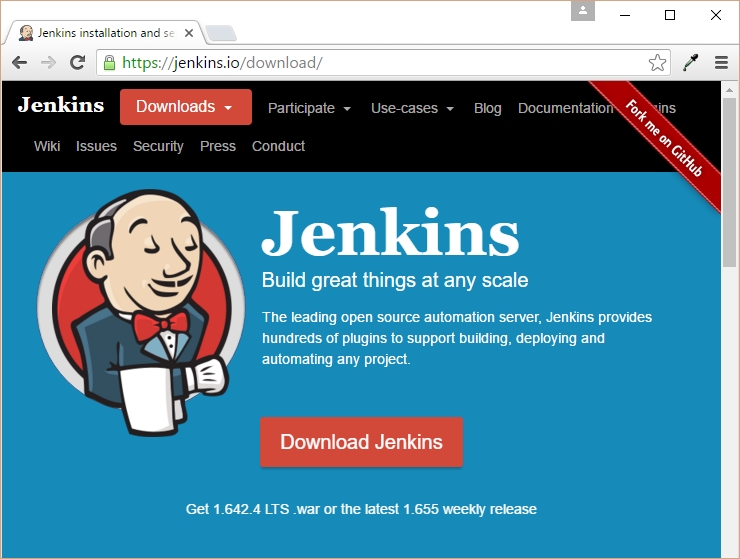Select the Jenkins installation browser tab
740x559 pixels.
pos(106,33)
